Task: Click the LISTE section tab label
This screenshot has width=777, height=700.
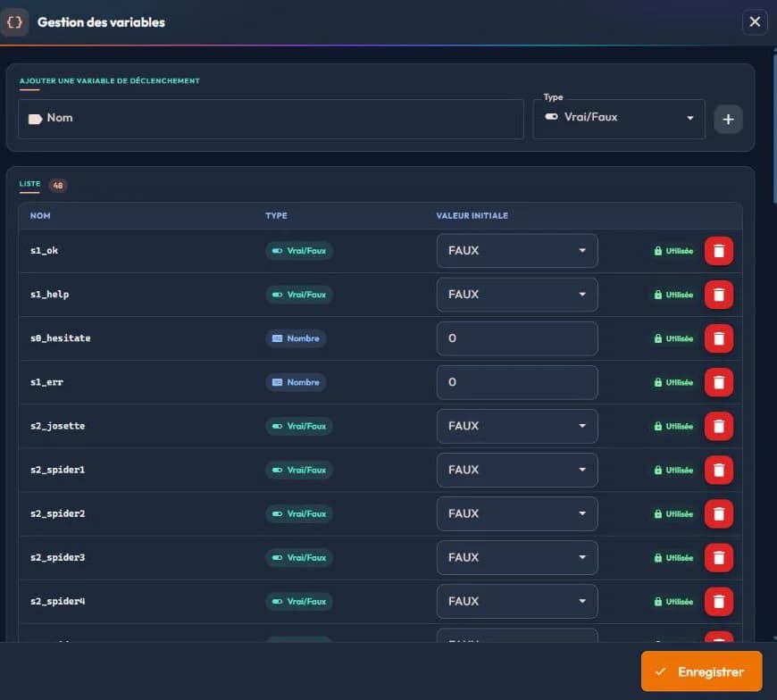Action: coord(29,184)
